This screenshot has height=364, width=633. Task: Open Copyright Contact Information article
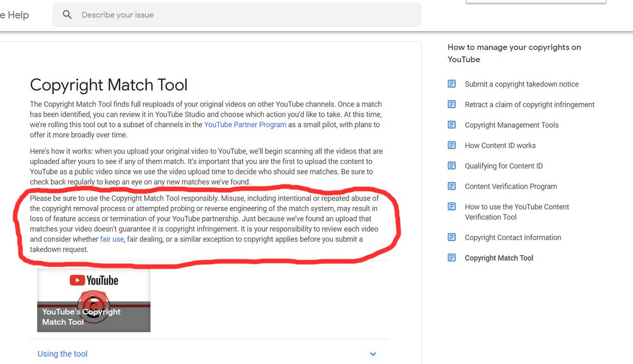click(513, 237)
